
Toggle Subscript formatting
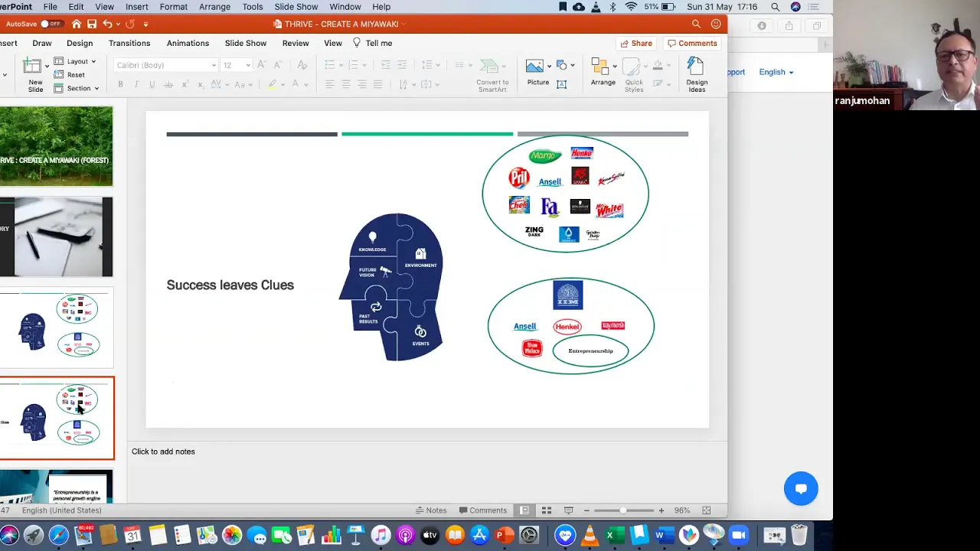(x=201, y=84)
